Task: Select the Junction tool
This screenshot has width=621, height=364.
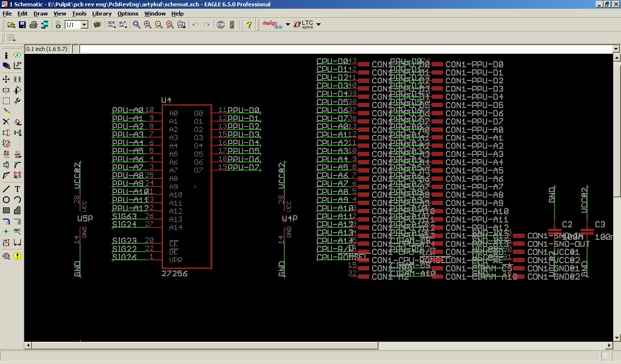Action: pyautogui.click(x=6, y=232)
